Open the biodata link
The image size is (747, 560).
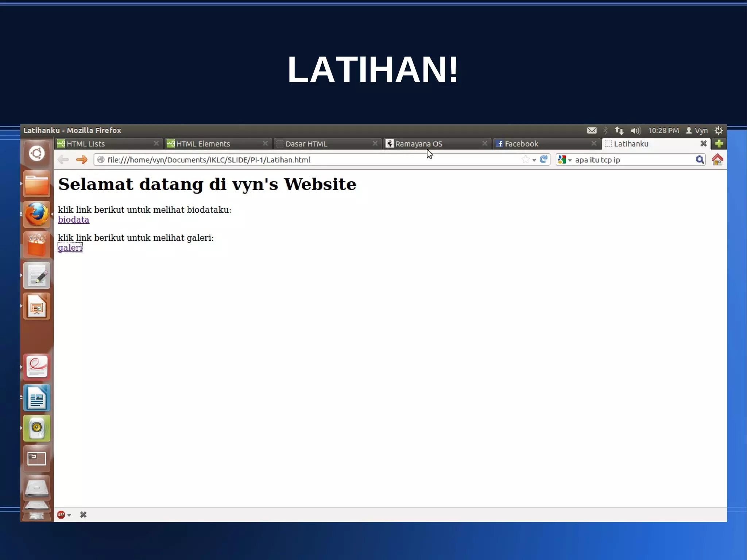pyautogui.click(x=73, y=220)
